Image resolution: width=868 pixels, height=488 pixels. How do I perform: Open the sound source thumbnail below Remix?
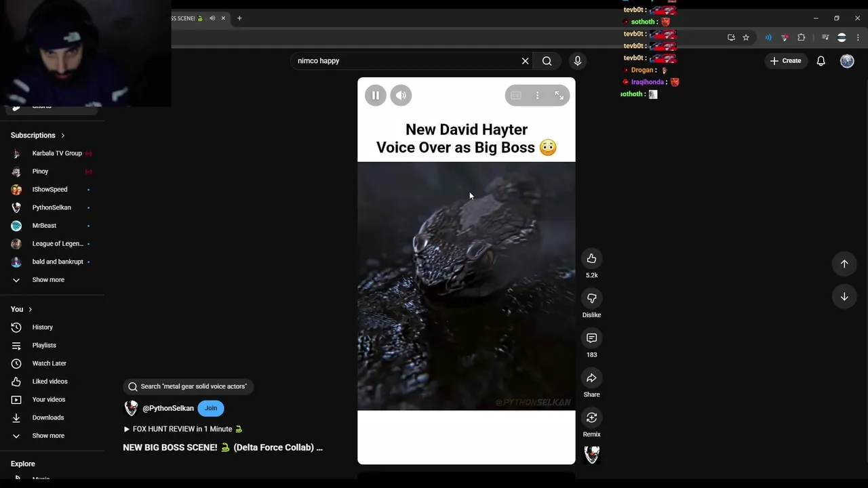(x=591, y=454)
